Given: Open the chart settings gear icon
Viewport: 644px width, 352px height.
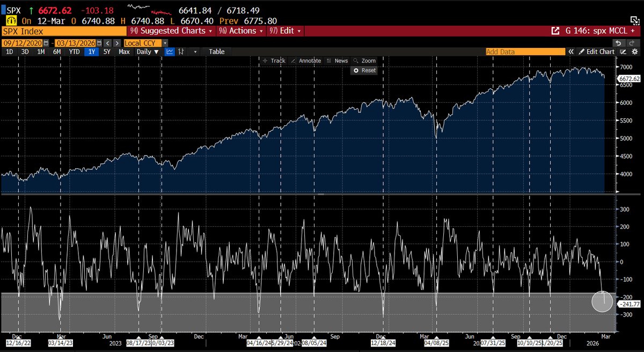Looking at the screenshot, I should pos(635,52).
